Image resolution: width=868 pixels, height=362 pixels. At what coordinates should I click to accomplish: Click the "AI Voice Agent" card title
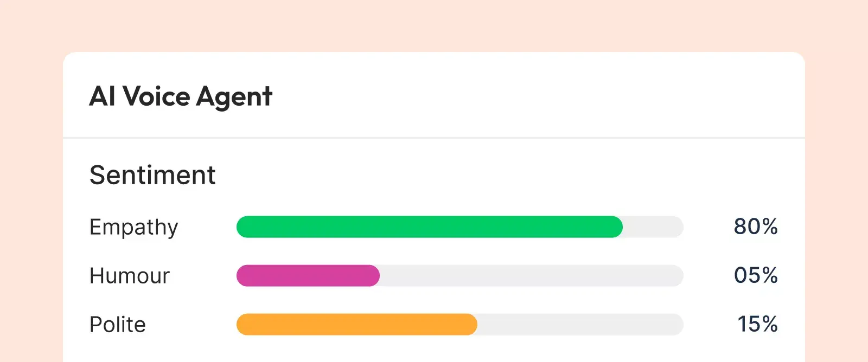(181, 97)
